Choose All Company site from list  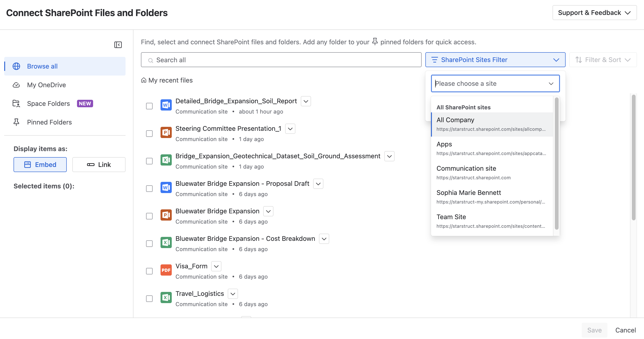coord(492,125)
